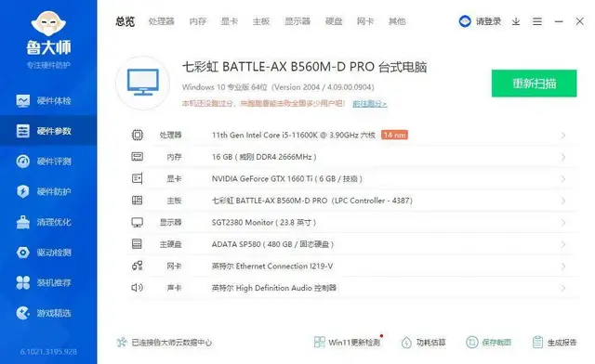Image resolution: width=595 pixels, height=364 pixels.
Task: Click the motherboard icon
Action: coord(138,201)
